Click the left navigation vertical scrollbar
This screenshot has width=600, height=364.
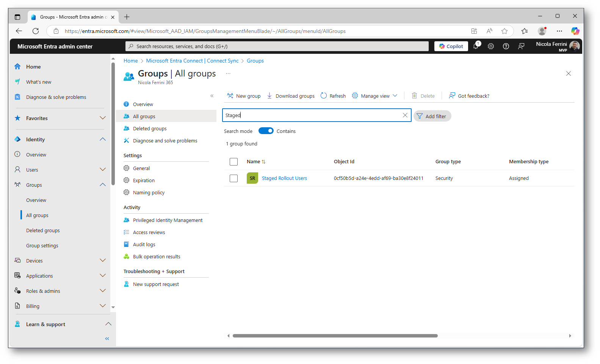click(x=113, y=124)
